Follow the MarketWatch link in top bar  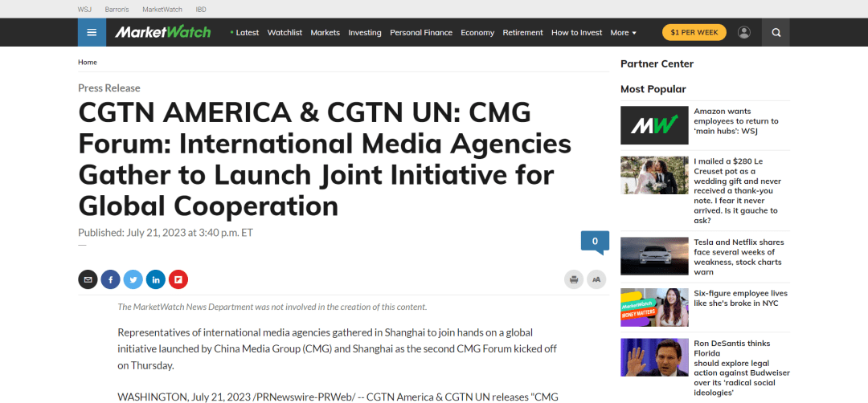[162, 10]
